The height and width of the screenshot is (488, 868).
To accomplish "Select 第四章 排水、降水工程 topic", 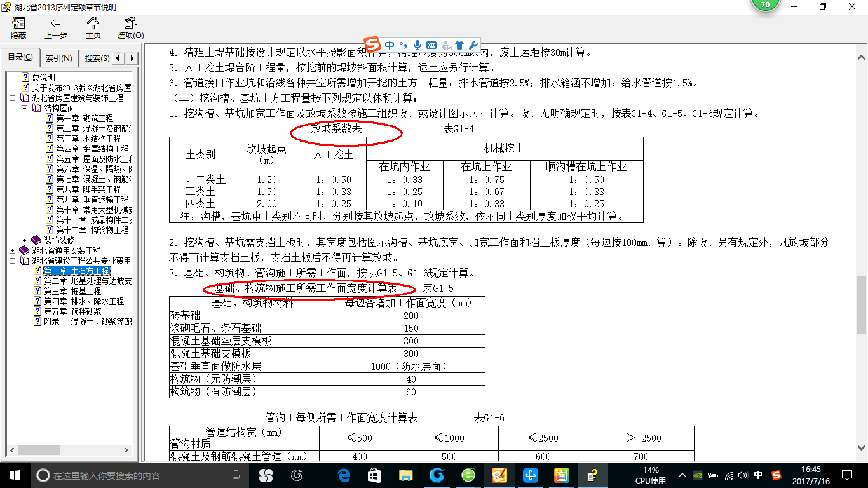I will point(83,301).
